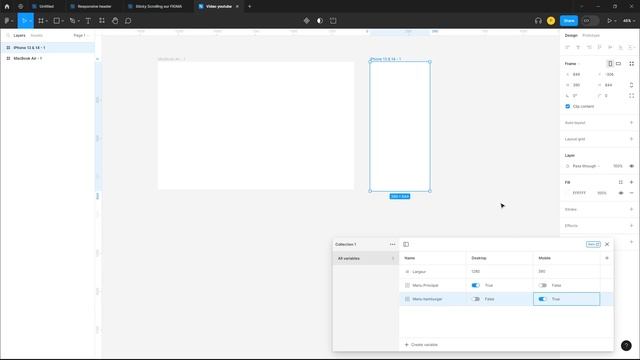The height and width of the screenshot is (360, 640).
Task: Toggle fill visibility eye icon
Action: coord(621,193)
